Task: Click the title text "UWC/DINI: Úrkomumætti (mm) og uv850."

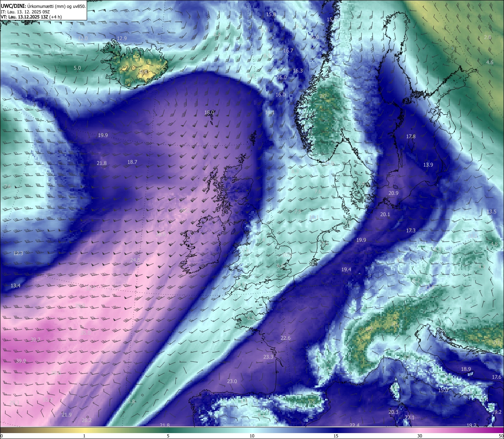Action: [x=43, y=6]
